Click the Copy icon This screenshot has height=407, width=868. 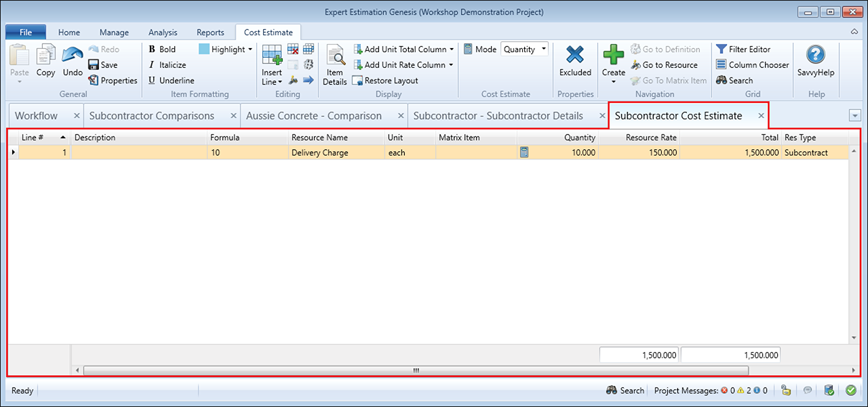46,56
